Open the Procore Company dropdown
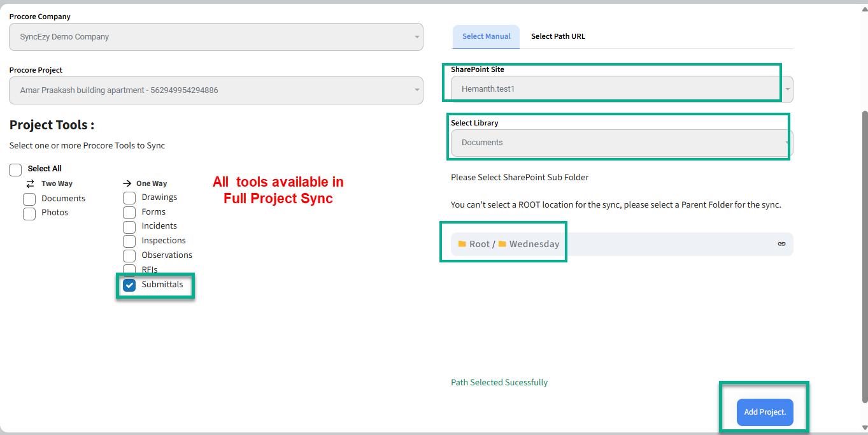 click(216, 37)
